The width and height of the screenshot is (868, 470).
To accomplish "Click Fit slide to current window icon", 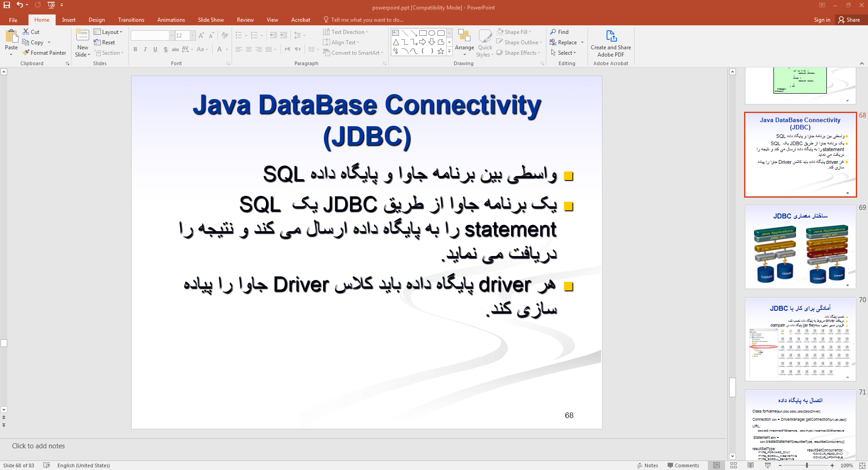I will coord(862,465).
